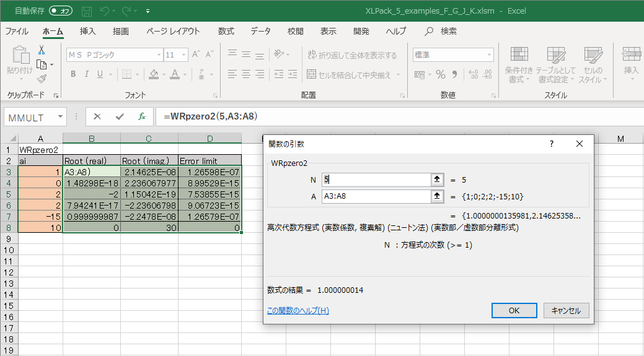
Task: Open the ファイル tab
Action: pos(17,31)
